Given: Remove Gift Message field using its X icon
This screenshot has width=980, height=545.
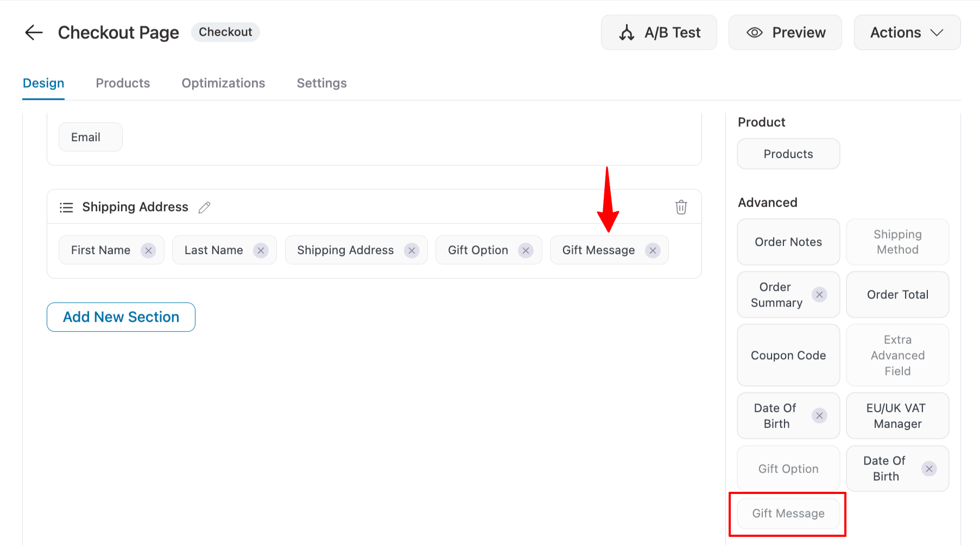Looking at the screenshot, I should (x=653, y=250).
